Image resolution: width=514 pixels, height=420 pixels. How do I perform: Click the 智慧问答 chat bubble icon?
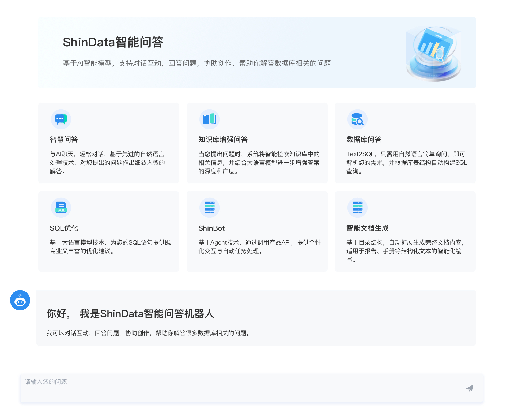click(x=61, y=119)
